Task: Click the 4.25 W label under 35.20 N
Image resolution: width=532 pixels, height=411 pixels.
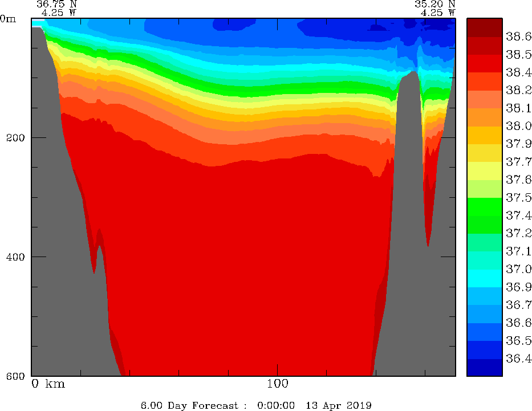Action: (438, 13)
